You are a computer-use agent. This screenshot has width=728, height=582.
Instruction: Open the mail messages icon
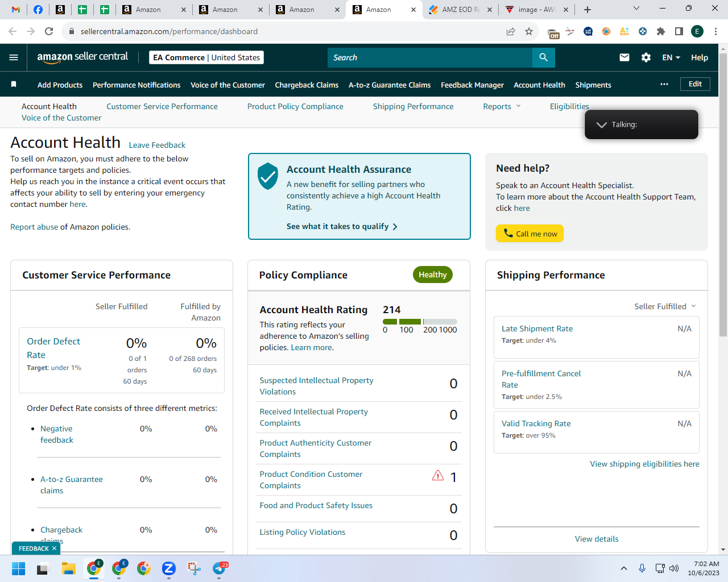pos(624,57)
